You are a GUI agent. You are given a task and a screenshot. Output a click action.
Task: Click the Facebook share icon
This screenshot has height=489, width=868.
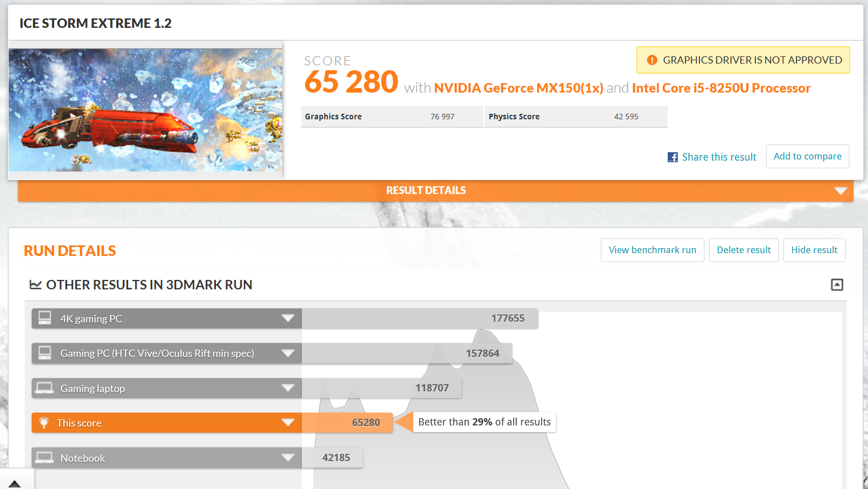point(673,157)
